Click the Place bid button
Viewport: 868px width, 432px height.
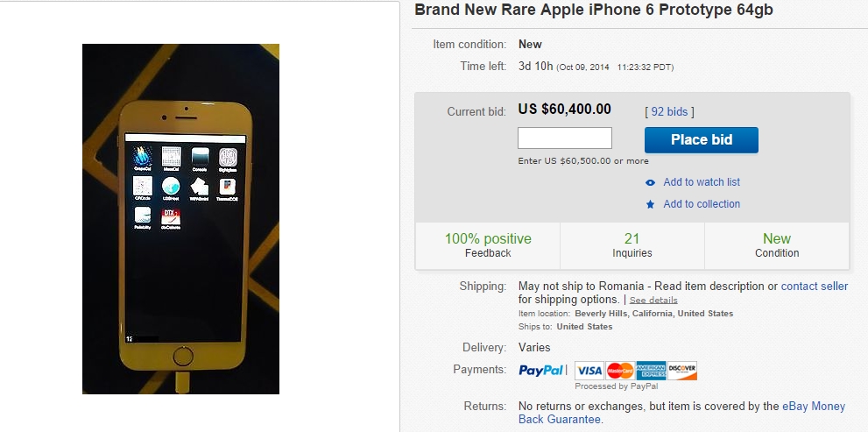click(x=702, y=140)
